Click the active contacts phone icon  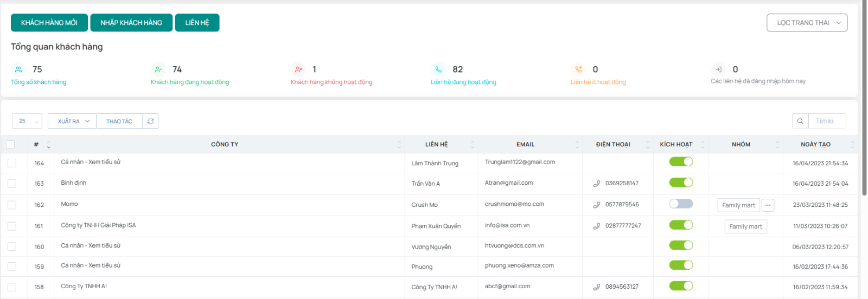point(438,69)
